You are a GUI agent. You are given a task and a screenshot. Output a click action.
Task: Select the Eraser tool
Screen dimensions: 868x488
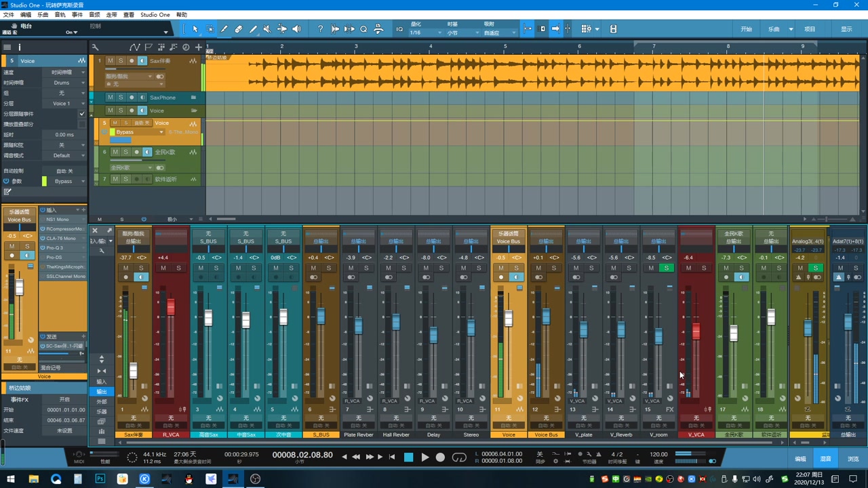point(239,29)
